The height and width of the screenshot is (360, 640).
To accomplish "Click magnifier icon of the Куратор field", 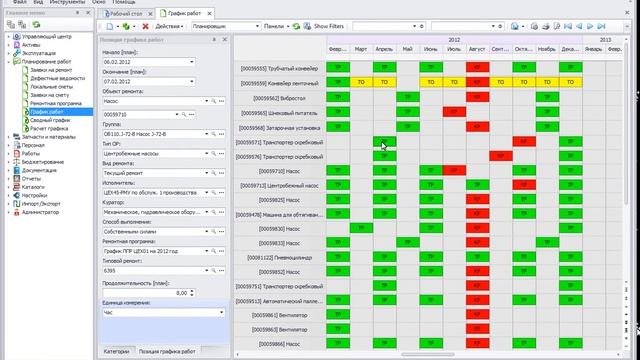I will pyautogui.click(x=213, y=212).
